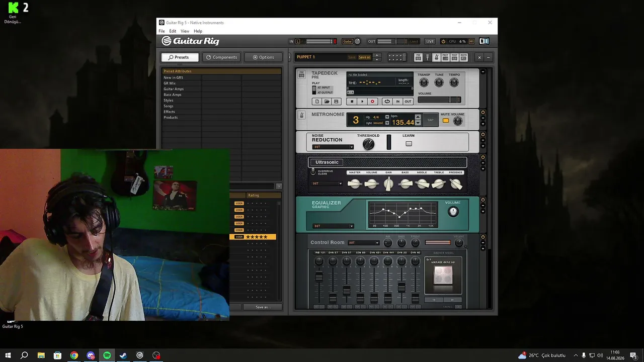Viewport: 644px width, 362px height.
Task: Enable LIVE view mode
Action: [x=430, y=41]
